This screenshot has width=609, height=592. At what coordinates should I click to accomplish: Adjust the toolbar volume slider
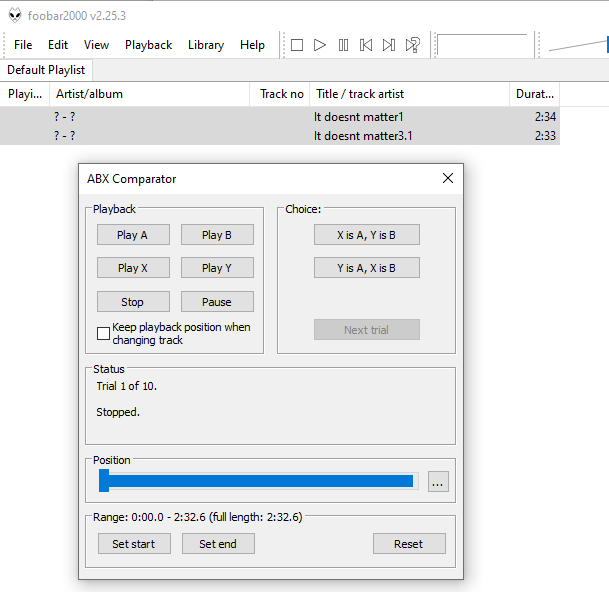click(x=578, y=45)
